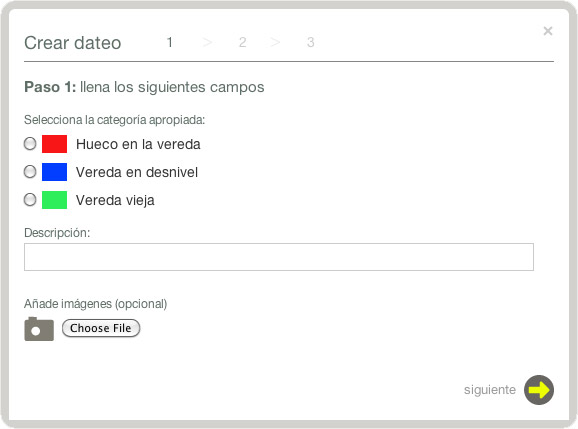Go to step 1 indicator
578x429 pixels.
(x=170, y=42)
